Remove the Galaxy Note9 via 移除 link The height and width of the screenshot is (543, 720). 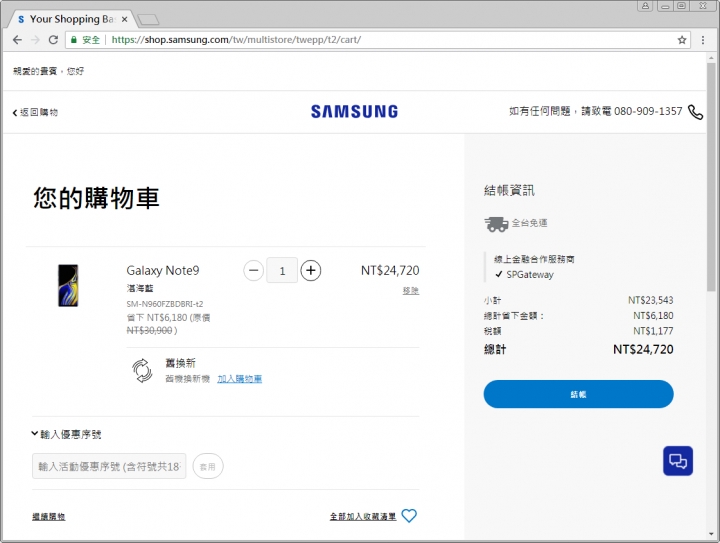(411, 291)
